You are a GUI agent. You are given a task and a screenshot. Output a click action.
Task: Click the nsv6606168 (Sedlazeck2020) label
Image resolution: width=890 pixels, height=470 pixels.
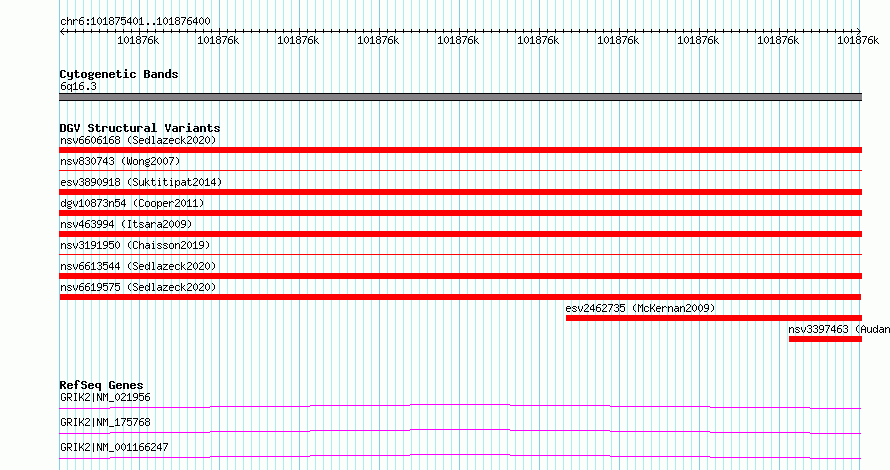(x=138, y=140)
